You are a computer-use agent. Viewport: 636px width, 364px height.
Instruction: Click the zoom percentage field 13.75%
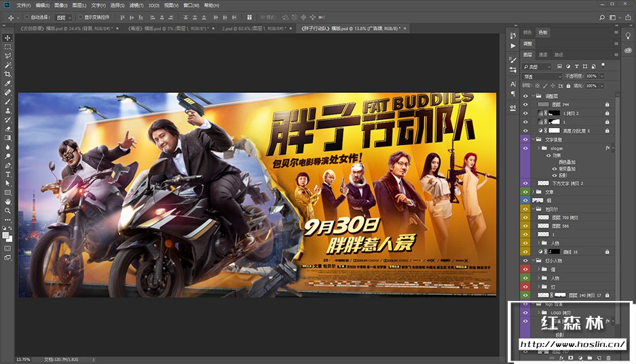point(23,359)
